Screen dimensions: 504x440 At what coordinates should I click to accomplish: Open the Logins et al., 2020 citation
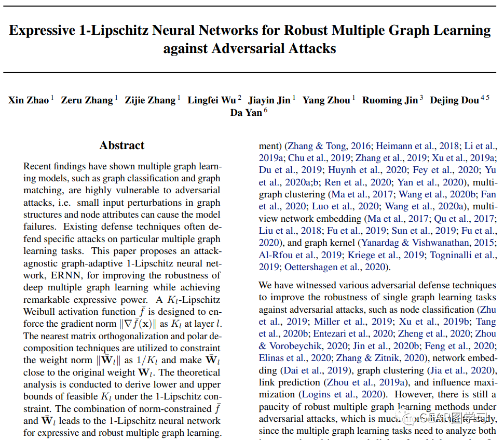pyautogui.click(x=343, y=394)
